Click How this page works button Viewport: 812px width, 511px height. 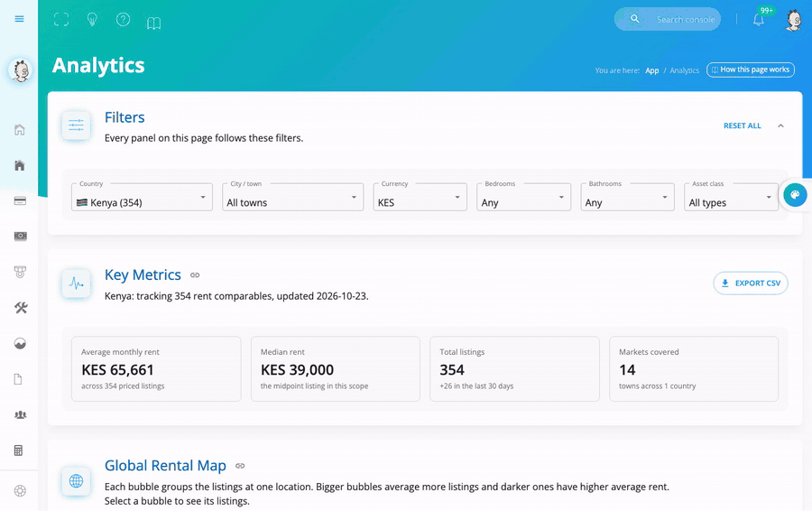[x=751, y=70]
